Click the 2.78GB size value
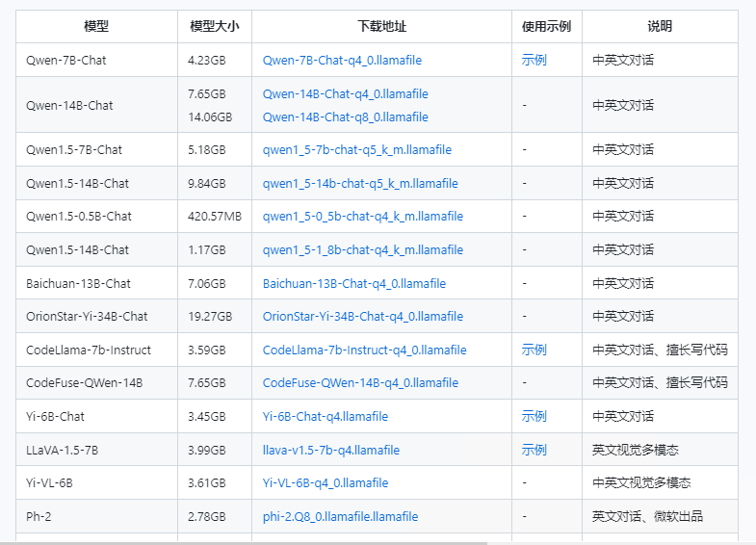The image size is (756, 545). tap(207, 517)
